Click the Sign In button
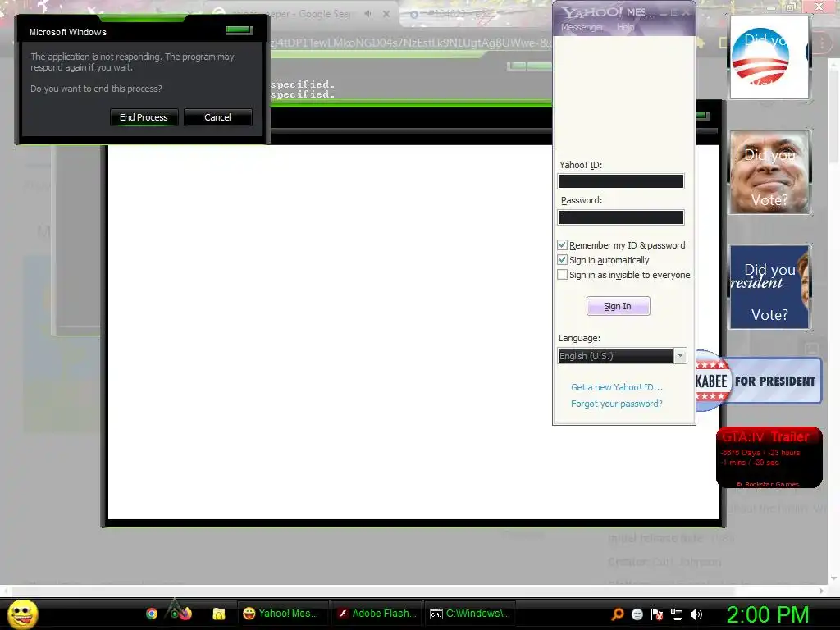The height and width of the screenshot is (630, 840). tap(619, 306)
